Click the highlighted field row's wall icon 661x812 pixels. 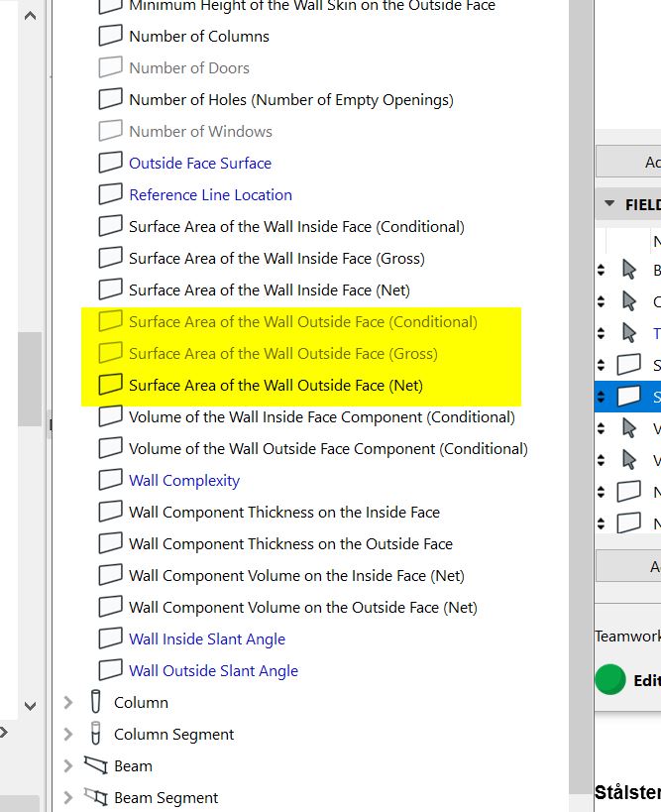628,397
